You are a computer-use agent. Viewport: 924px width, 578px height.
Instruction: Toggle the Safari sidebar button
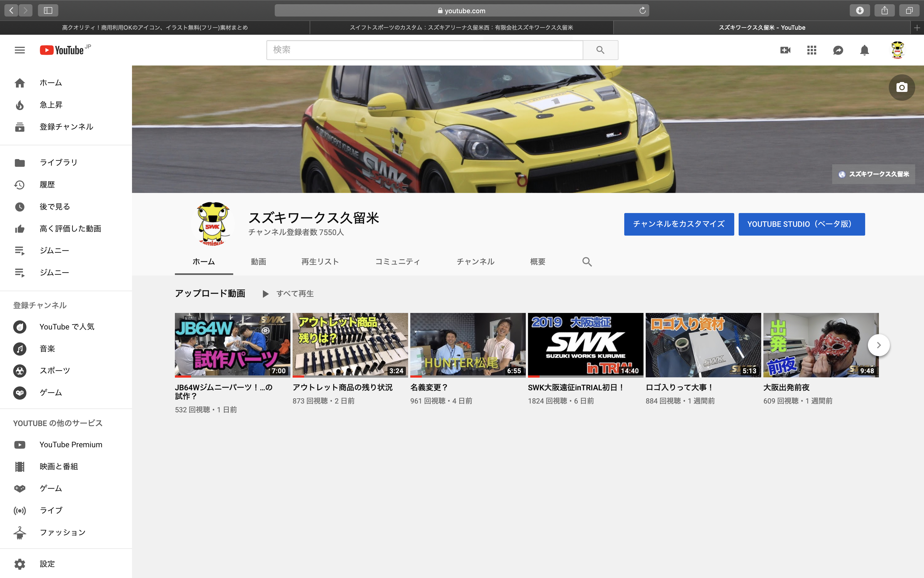pyautogui.click(x=48, y=10)
